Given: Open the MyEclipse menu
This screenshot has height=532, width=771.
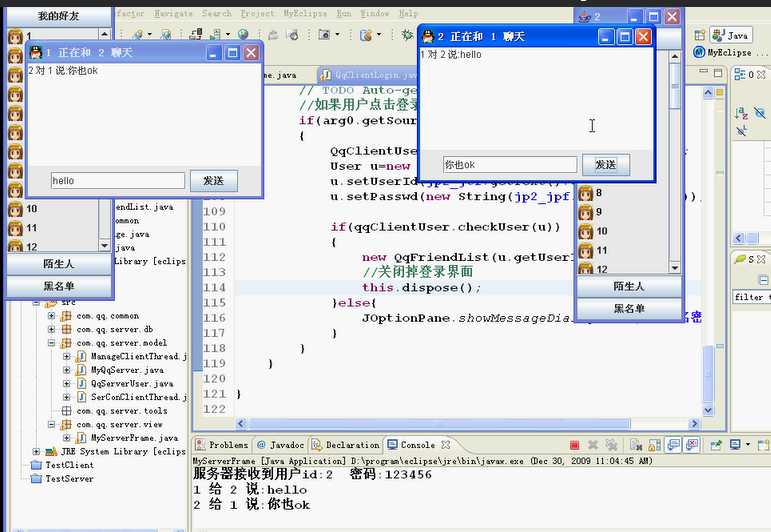Looking at the screenshot, I should tap(305, 13).
